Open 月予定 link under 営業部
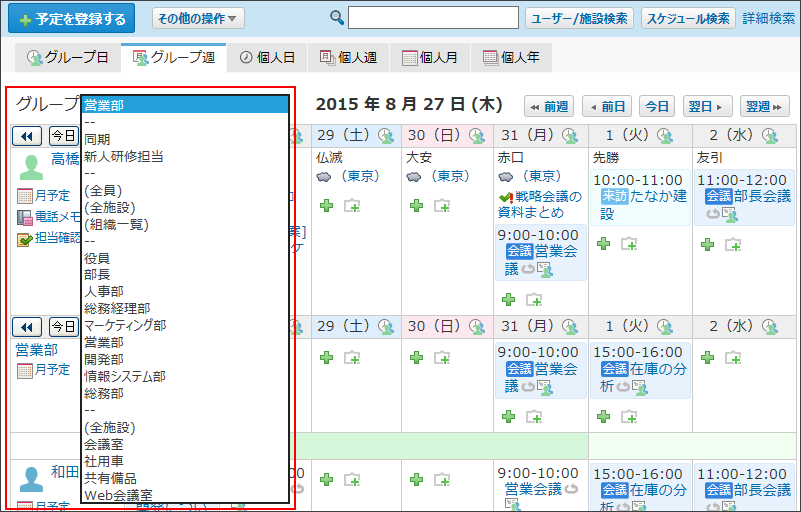Image resolution: width=801 pixels, height=512 pixels. (x=52, y=369)
